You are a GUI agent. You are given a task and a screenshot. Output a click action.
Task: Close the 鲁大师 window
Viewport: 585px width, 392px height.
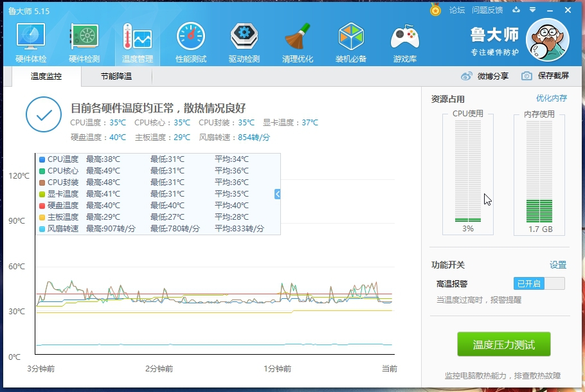tap(568, 10)
